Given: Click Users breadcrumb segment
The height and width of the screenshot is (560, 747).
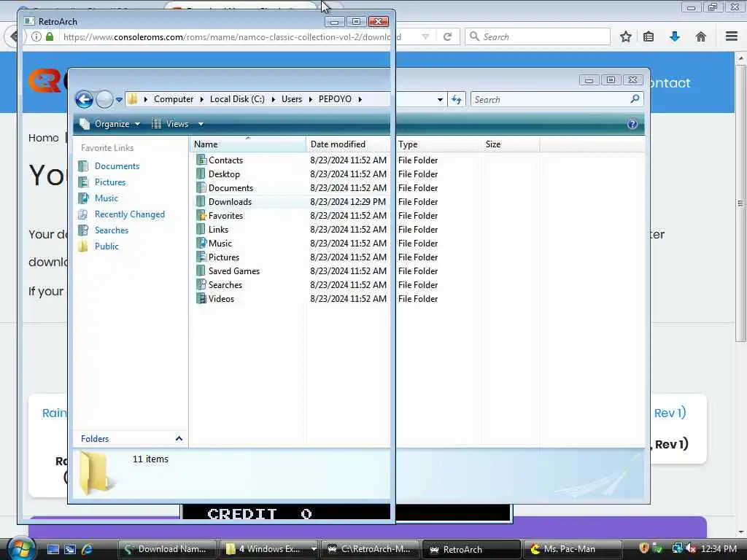Looking at the screenshot, I should (292, 99).
